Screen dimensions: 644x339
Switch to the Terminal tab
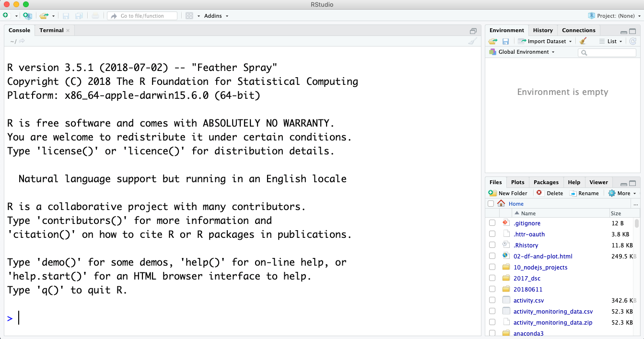pos(51,30)
